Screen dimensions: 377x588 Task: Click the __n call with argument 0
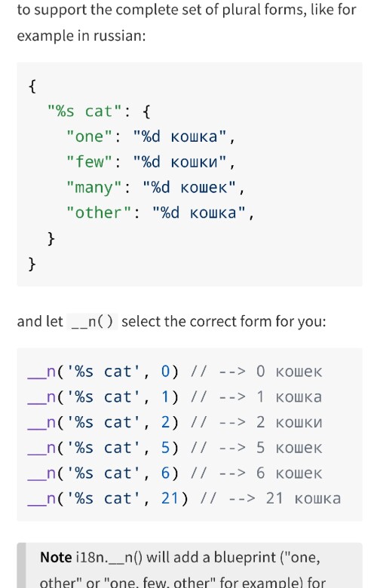point(103,372)
